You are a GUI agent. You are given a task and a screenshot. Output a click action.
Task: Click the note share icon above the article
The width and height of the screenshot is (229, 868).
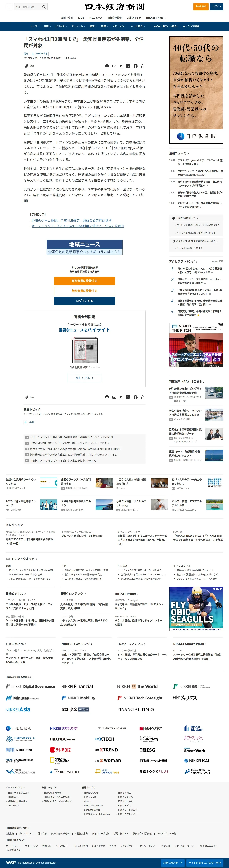(121, 66)
